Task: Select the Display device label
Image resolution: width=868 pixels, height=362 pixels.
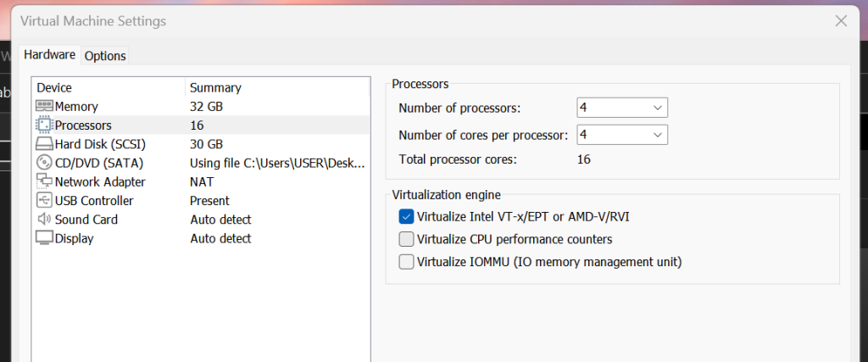Action: pyautogui.click(x=75, y=238)
